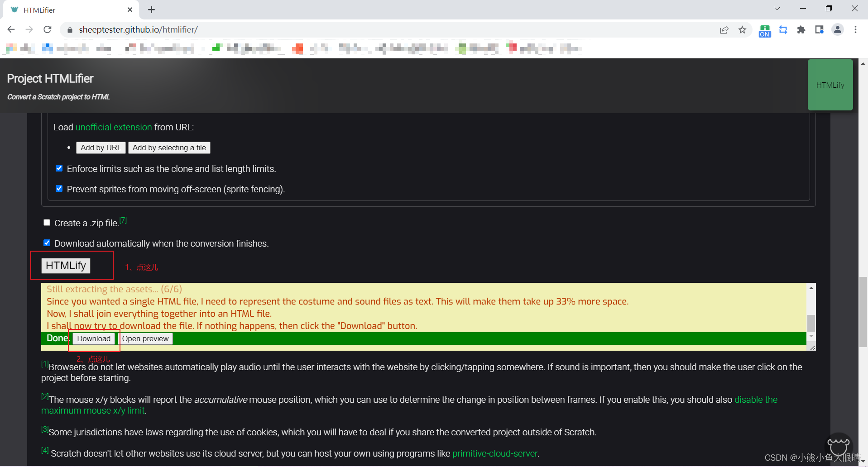Image resolution: width=868 pixels, height=467 pixels.
Task: Click Add by selecting a file
Action: pyautogui.click(x=169, y=148)
